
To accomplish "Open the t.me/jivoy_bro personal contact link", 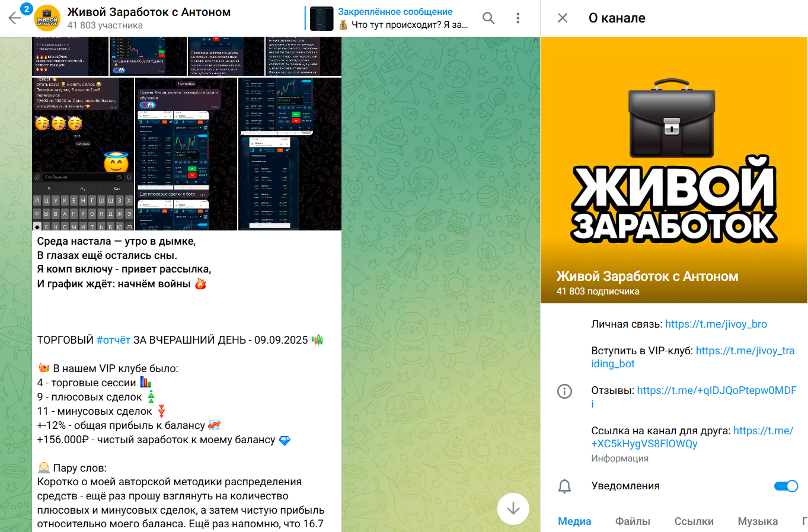I will (716, 324).
